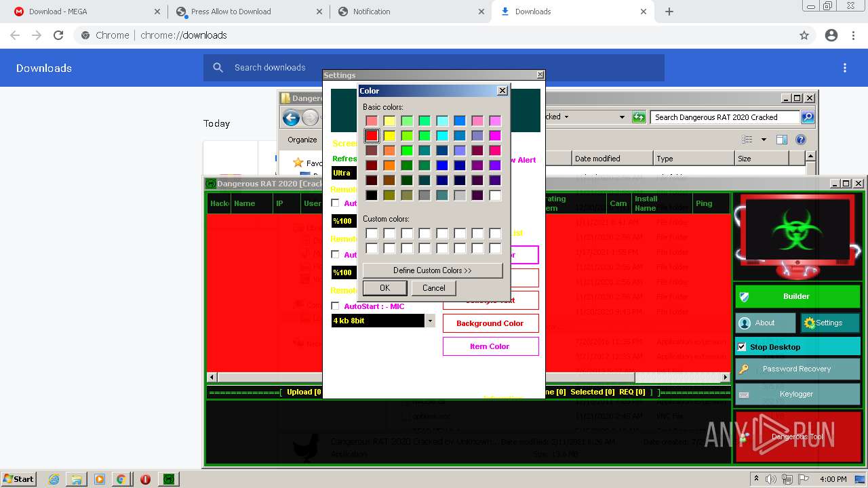This screenshot has height=488, width=868.
Task: Click Define Custom Colors button
Action: [x=433, y=270]
